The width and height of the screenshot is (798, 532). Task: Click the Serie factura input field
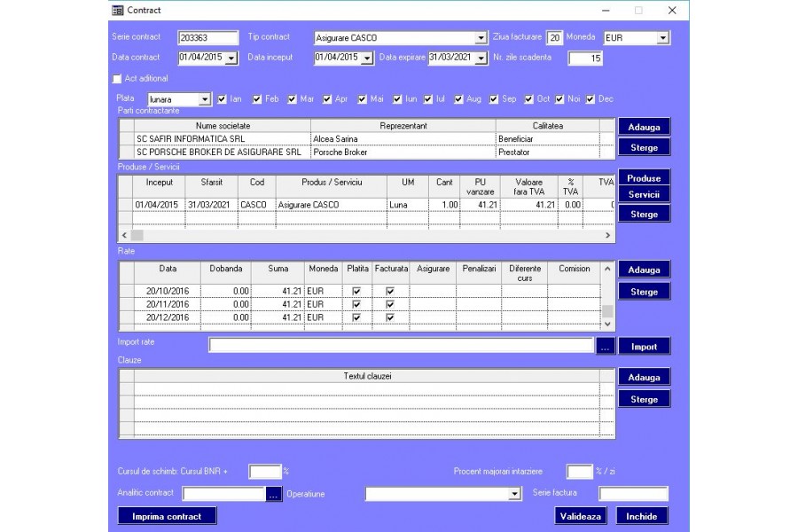click(x=633, y=493)
